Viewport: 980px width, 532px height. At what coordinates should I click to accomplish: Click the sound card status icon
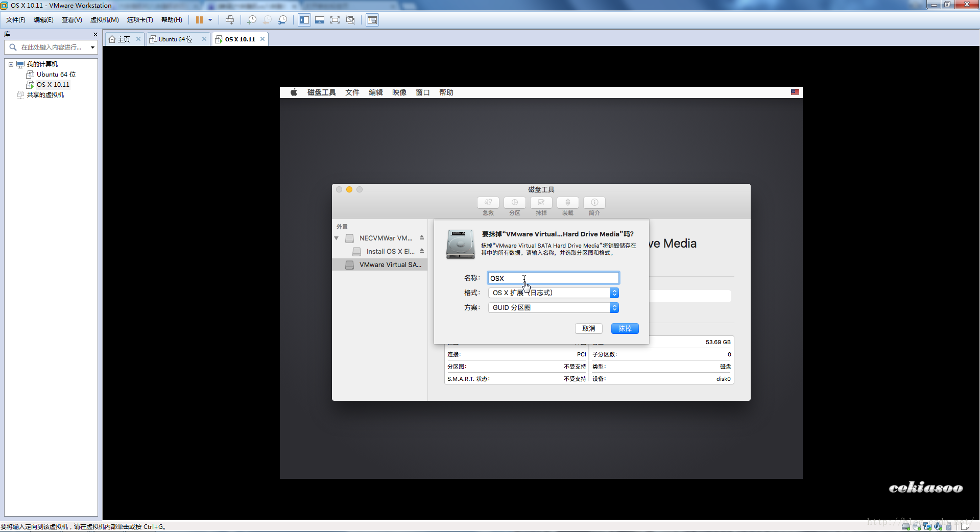pyautogui.click(x=938, y=526)
